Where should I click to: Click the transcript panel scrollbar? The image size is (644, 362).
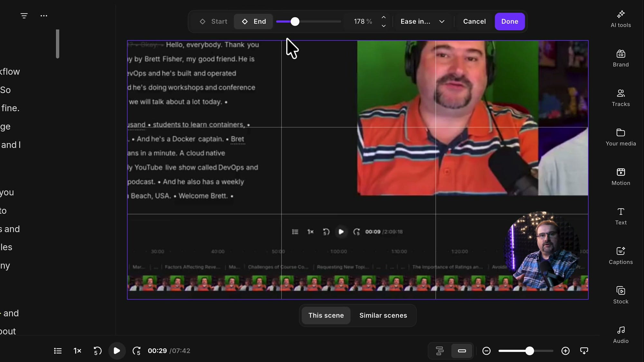[57, 44]
